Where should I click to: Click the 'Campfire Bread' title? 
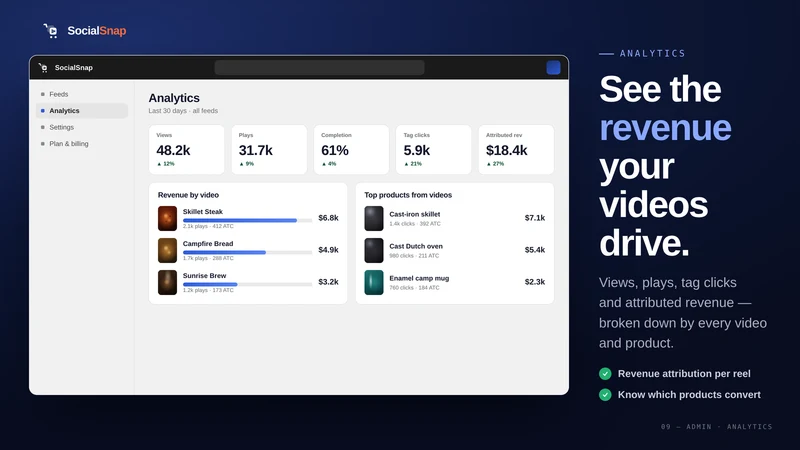(208, 244)
